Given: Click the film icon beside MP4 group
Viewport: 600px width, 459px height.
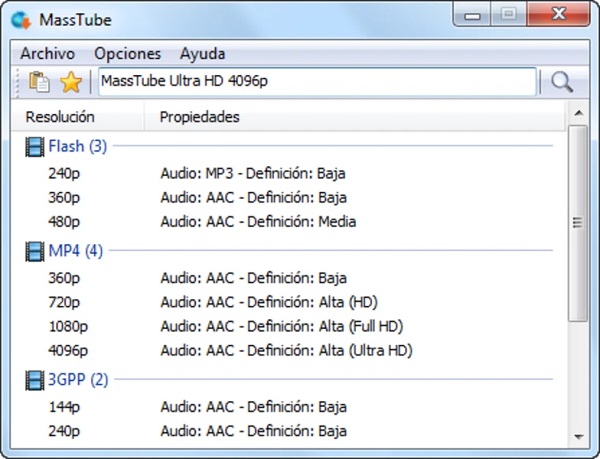Looking at the screenshot, I should [x=34, y=251].
